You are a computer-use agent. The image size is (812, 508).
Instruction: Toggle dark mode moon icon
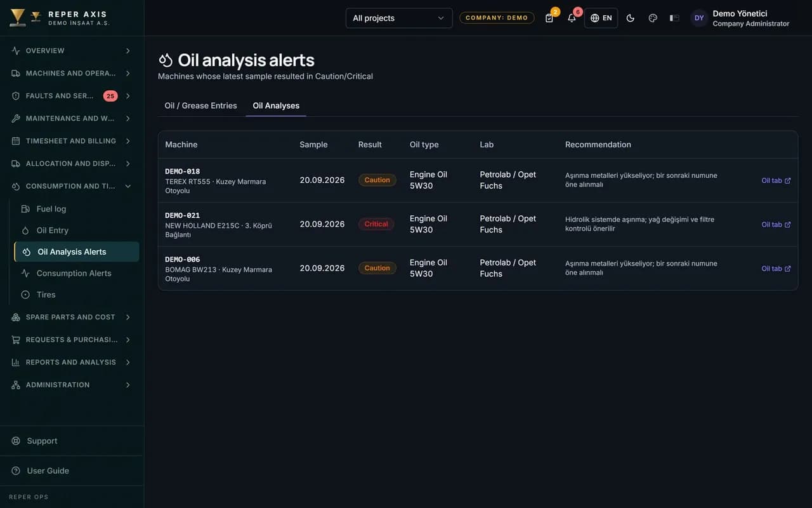coord(631,18)
